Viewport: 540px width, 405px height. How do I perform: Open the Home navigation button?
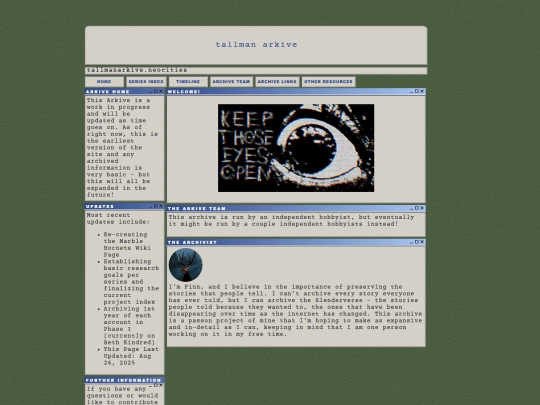coord(104,82)
